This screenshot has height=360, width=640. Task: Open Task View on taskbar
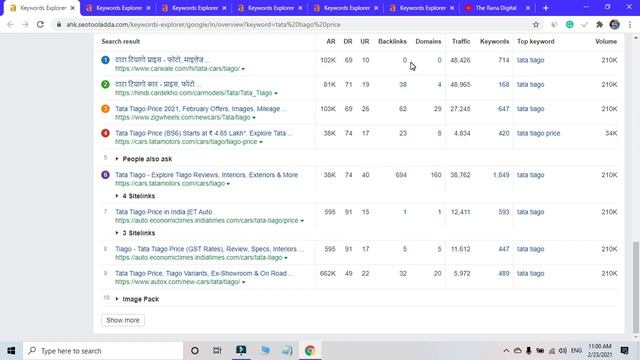coord(217,351)
